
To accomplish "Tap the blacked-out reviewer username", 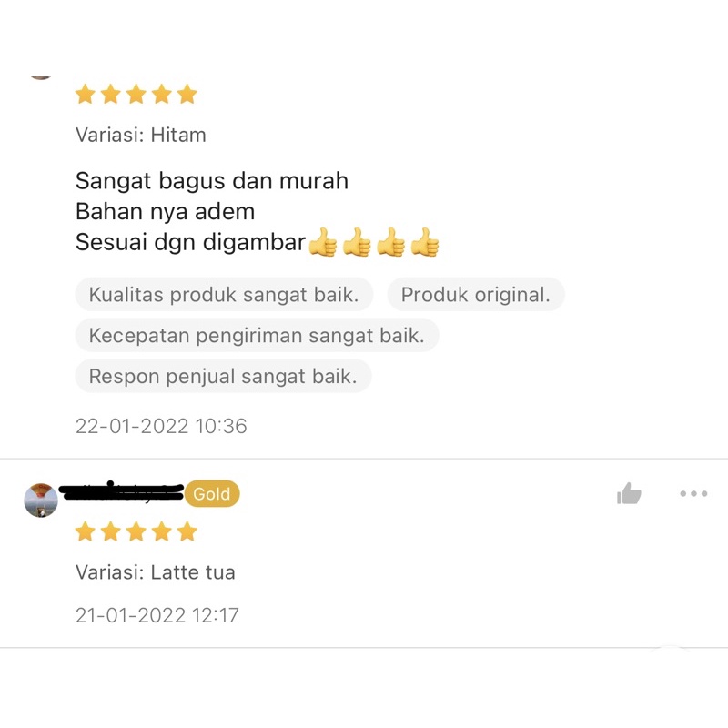I will pos(122,491).
